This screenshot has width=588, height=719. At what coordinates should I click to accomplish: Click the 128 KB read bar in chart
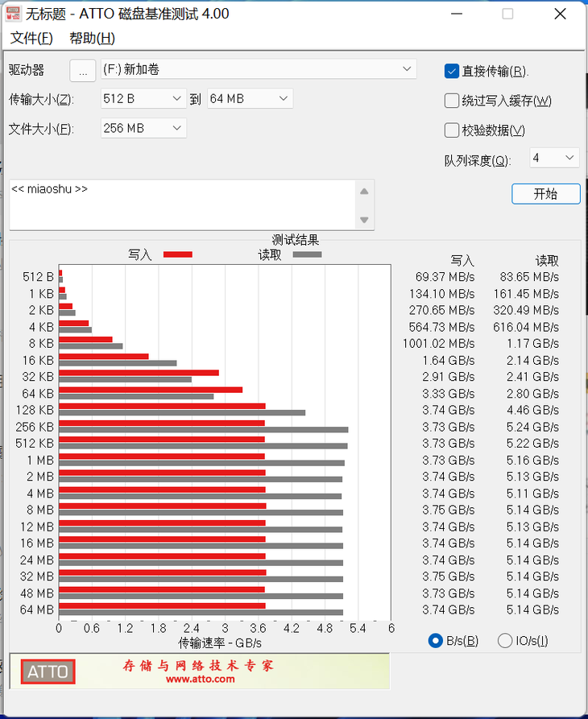point(182,413)
